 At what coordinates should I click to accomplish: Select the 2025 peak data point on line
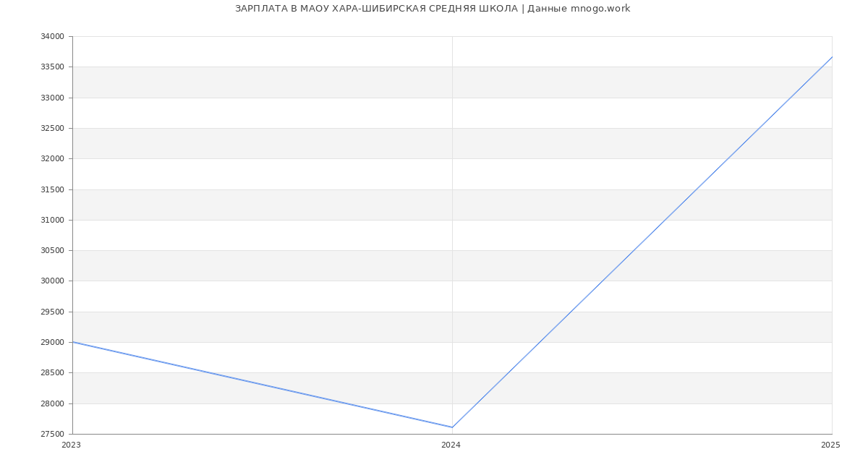[831, 57]
